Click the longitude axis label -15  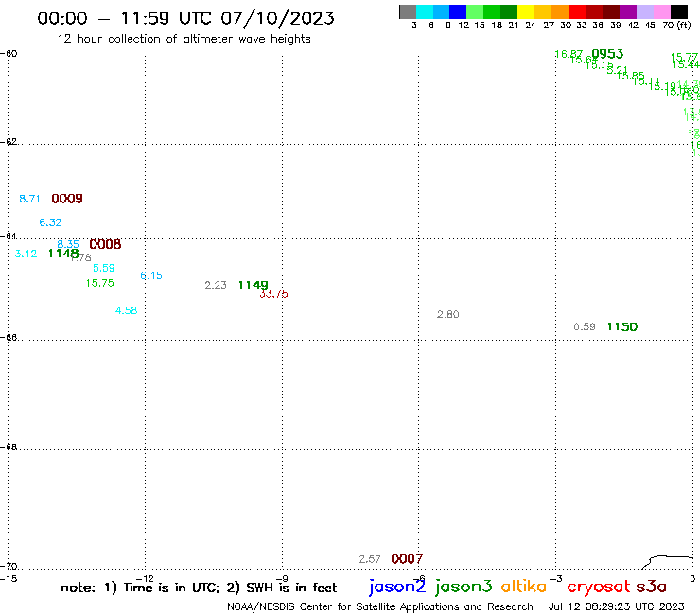(9, 579)
